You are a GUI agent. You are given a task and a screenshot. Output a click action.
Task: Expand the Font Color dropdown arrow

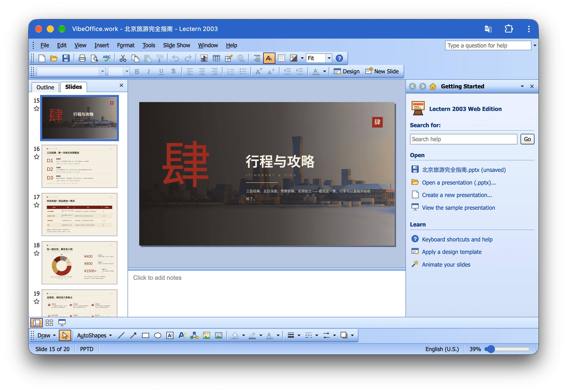324,72
